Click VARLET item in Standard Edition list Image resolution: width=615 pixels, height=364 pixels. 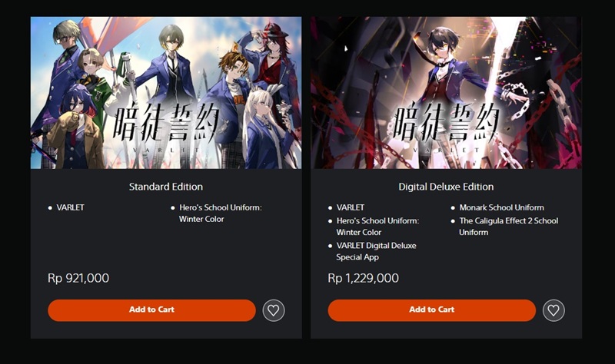(x=70, y=207)
